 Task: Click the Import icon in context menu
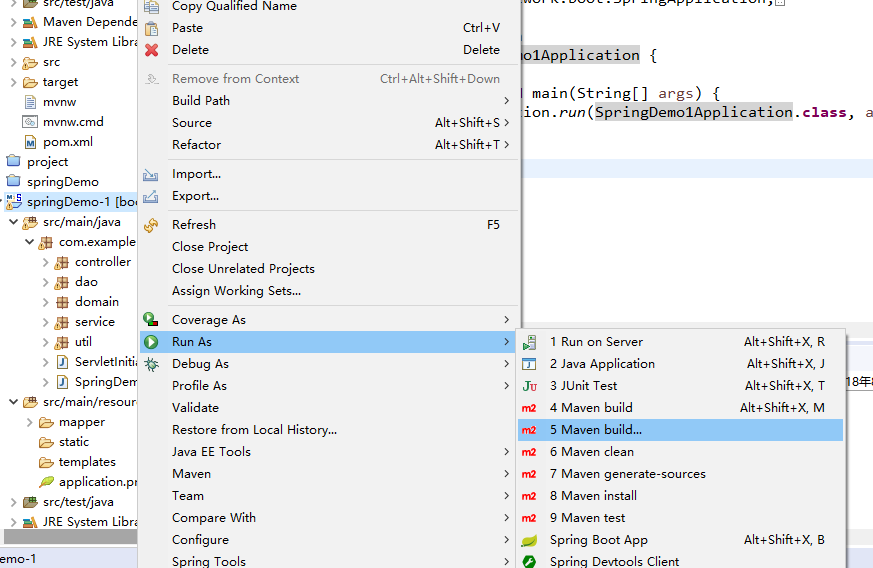coord(150,174)
